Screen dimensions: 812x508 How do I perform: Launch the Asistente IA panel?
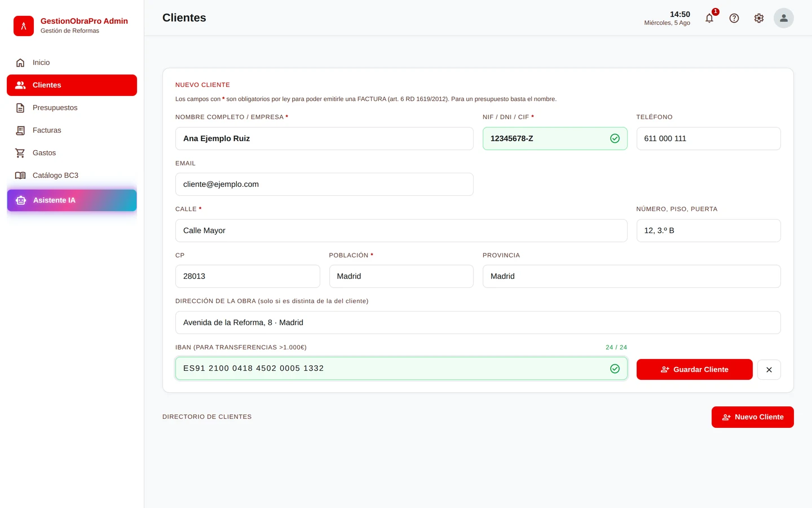[x=72, y=200]
